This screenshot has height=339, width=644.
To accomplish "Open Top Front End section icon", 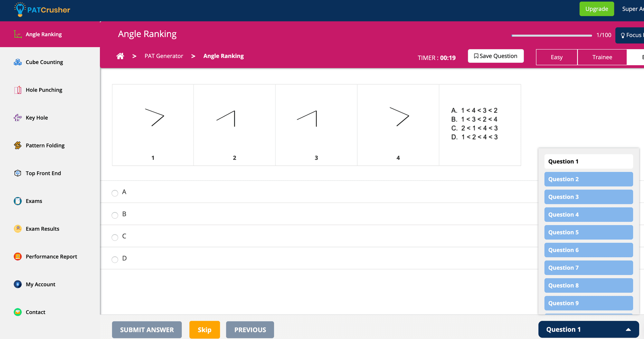I will 18,173.
